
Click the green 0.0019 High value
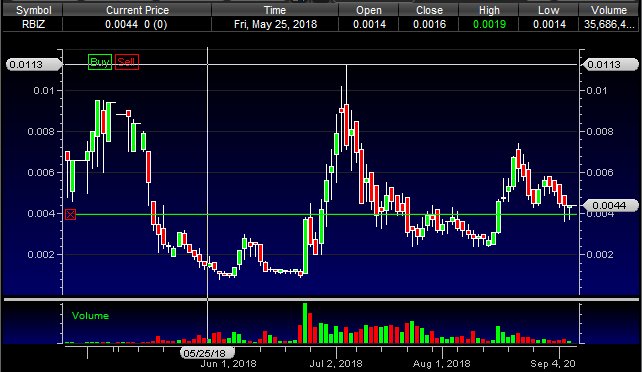pyautogui.click(x=489, y=24)
